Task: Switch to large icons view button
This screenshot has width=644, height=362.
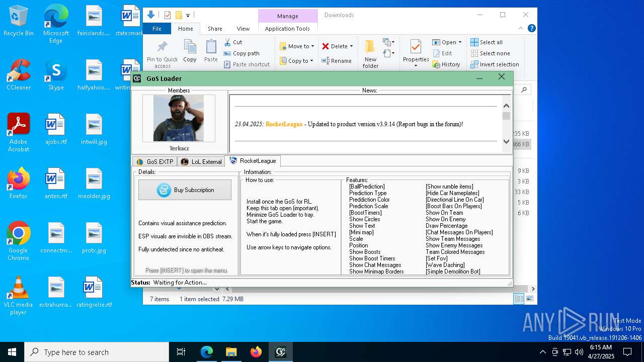Action: click(529, 299)
